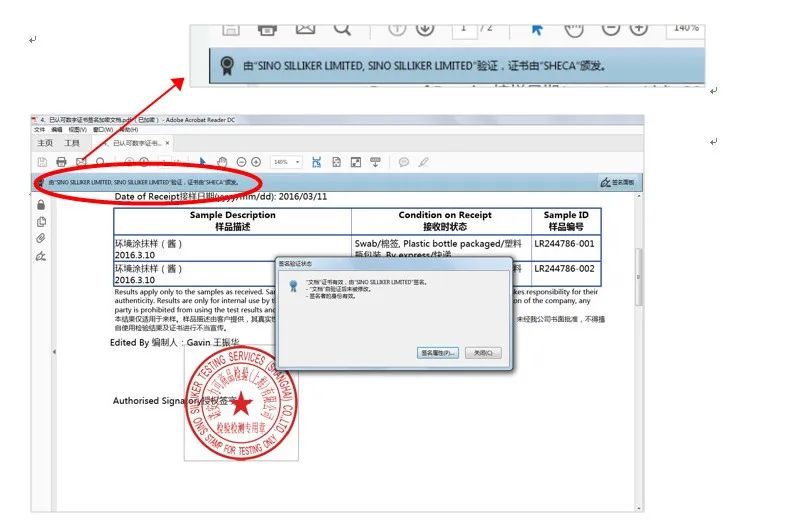Click the Email envelope icon in toolbar
800x526 pixels.
coord(81,162)
